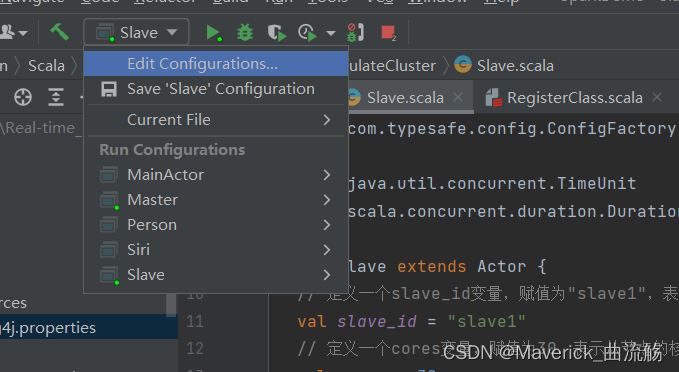Viewport: 679px width, 372px height.
Task: Expand Slave submenu chevron
Action: point(327,275)
